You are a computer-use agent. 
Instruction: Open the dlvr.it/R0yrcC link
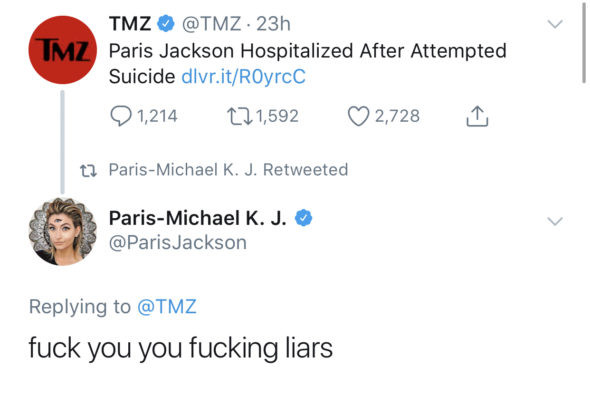pyautogui.click(x=243, y=76)
